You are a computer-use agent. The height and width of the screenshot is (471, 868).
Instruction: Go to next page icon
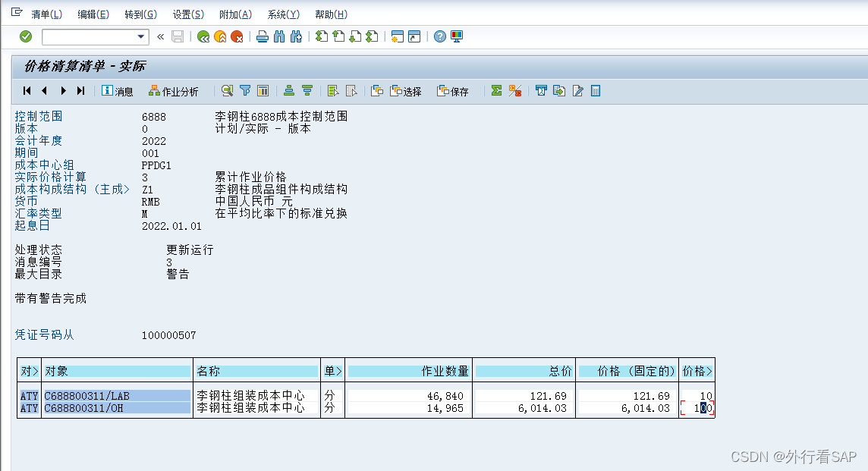(x=355, y=36)
